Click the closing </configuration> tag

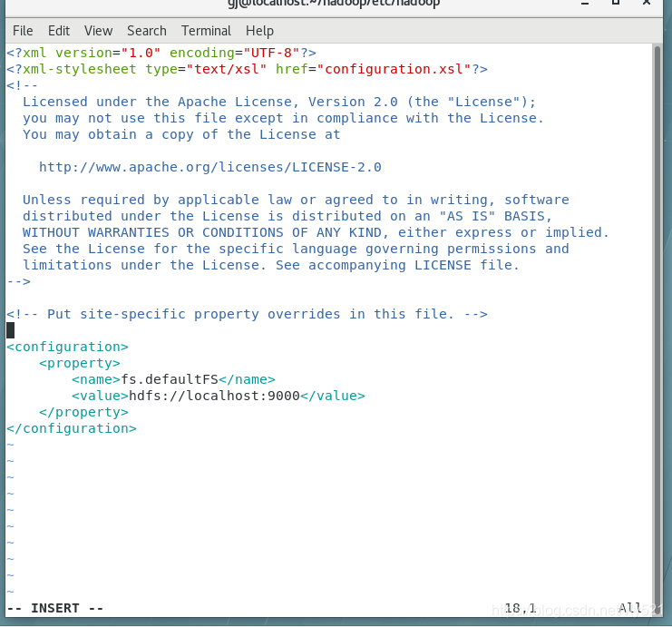point(72,428)
